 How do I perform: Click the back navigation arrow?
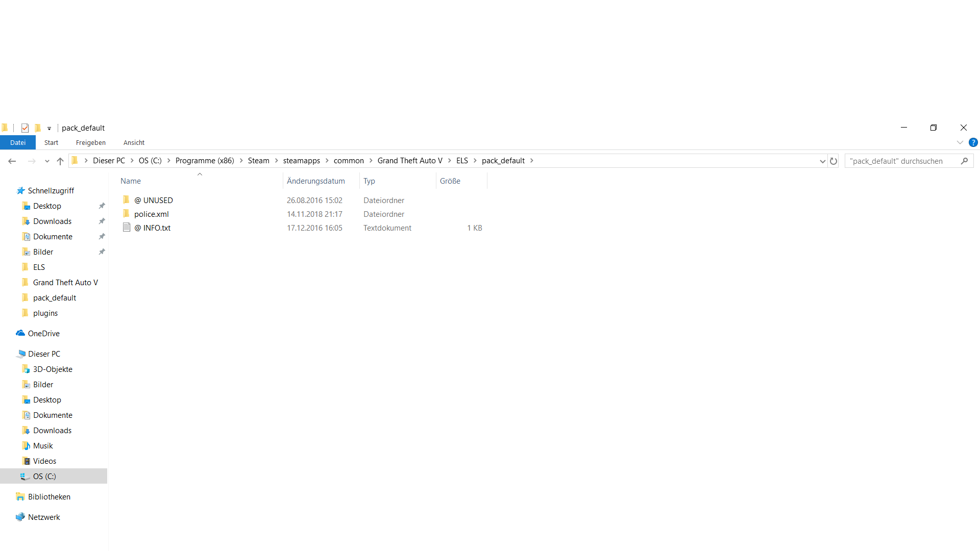(x=12, y=161)
